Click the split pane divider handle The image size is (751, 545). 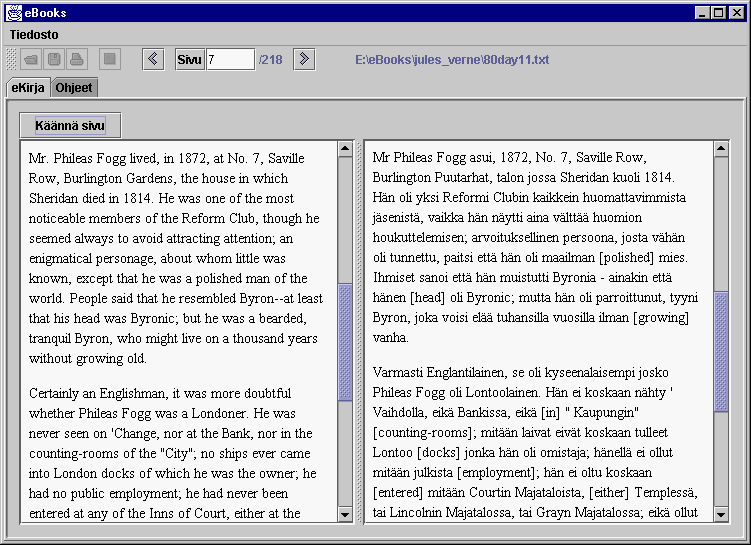359,332
